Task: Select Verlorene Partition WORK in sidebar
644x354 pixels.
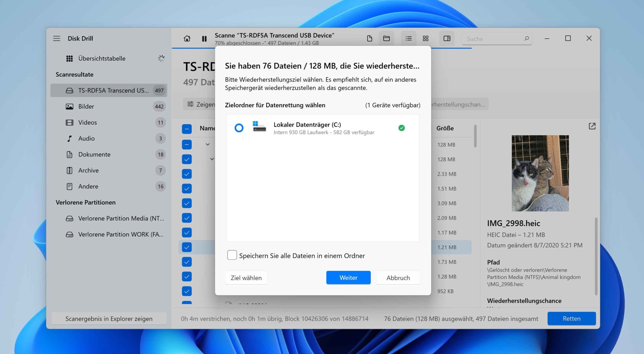Action: tap(120, 234)
